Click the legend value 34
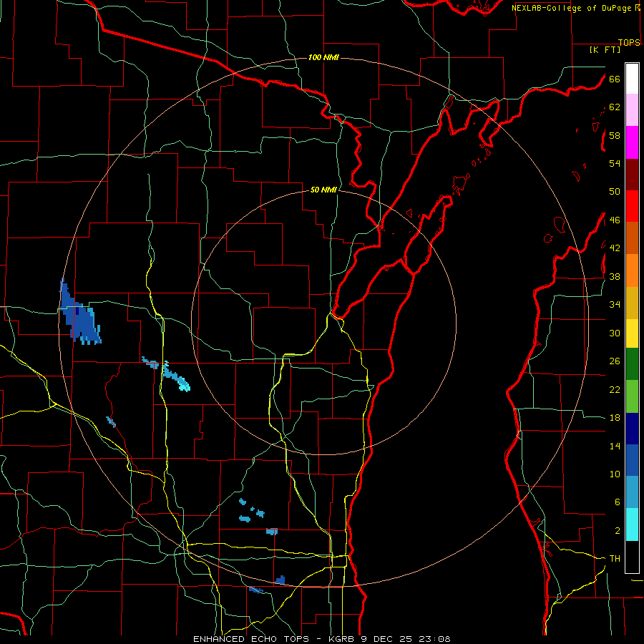Viewport: 644px width, 644px height. pyautogui.click(x=615, y=305)
